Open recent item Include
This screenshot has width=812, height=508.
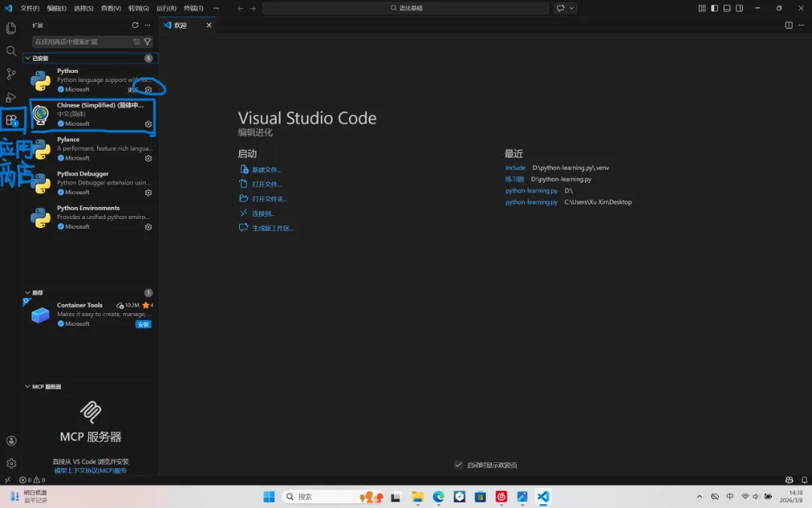click(515, 167)
